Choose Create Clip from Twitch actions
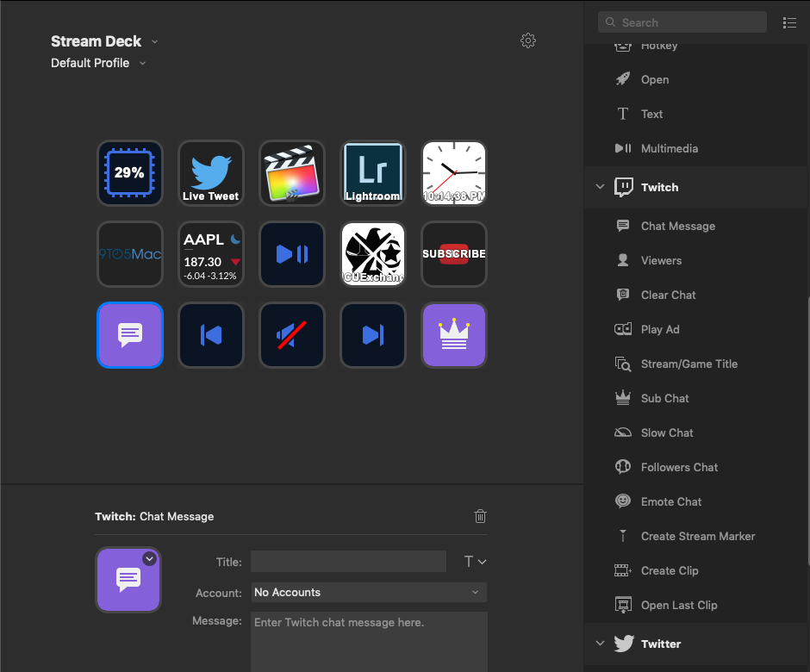The height and width of the screenshot is (672, 810). click(669, 570)
